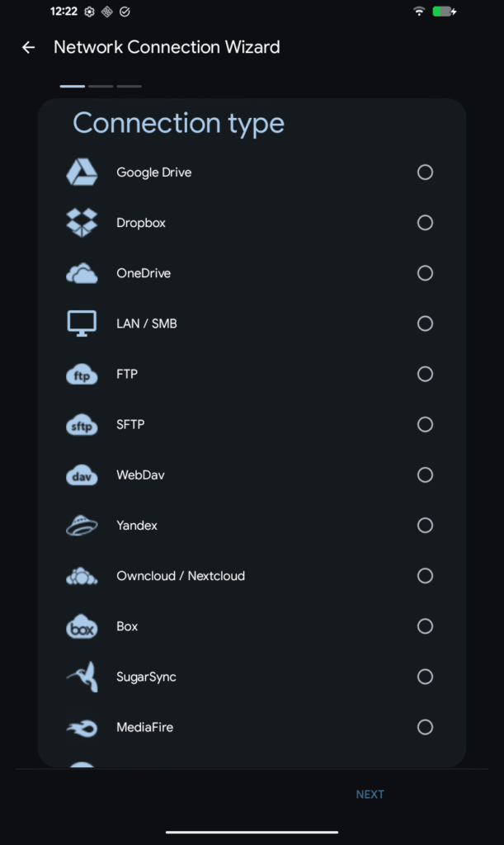The image size is (504, 845).
Task: Click the MediaFire flame icon
Action: pyautogui.click(x=82, y=727)
